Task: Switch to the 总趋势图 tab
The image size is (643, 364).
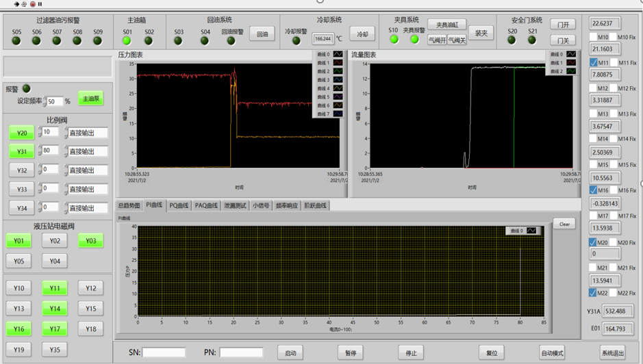Action: coord(129,205)
